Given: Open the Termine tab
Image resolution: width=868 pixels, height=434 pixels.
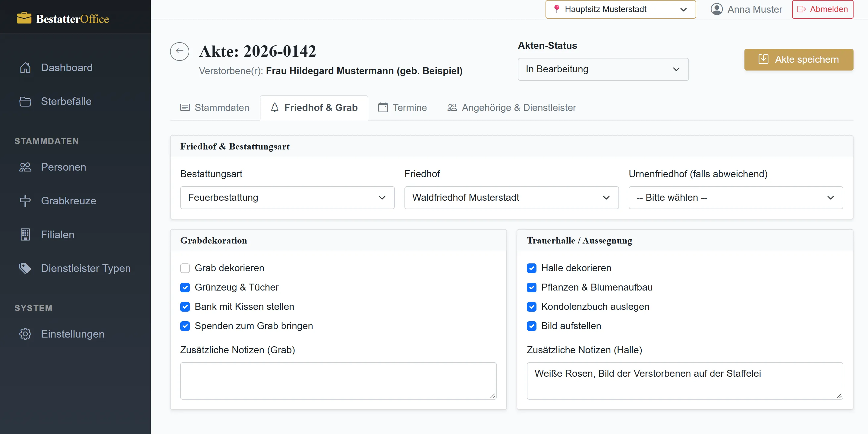Looking at the screenshot, I should click(x=402, y=108).
